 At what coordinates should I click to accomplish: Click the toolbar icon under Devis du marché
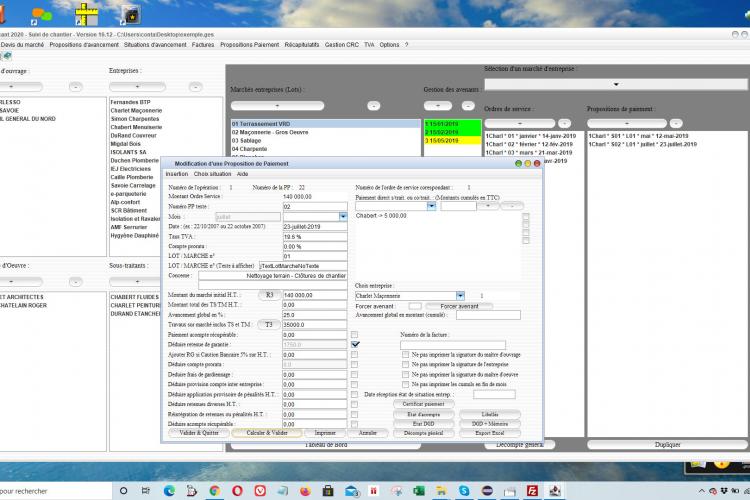click(7, 56)
